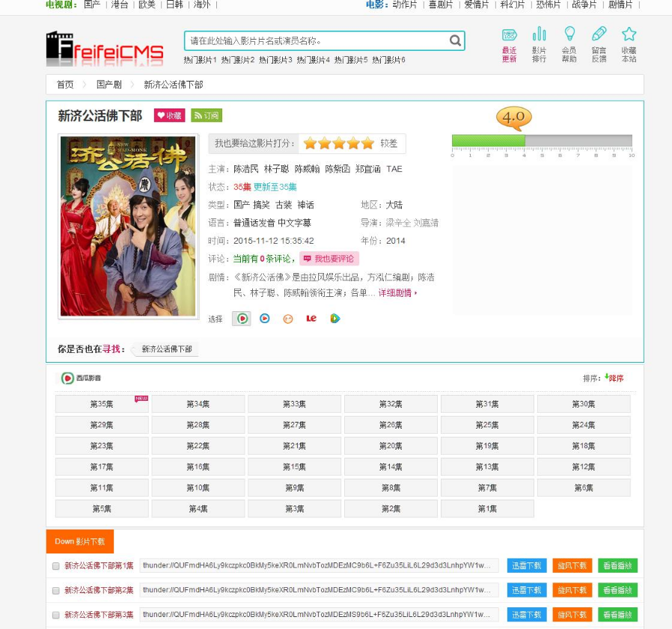Click the search magnifier icon
The image size is (672, 629).
[455, 40]
